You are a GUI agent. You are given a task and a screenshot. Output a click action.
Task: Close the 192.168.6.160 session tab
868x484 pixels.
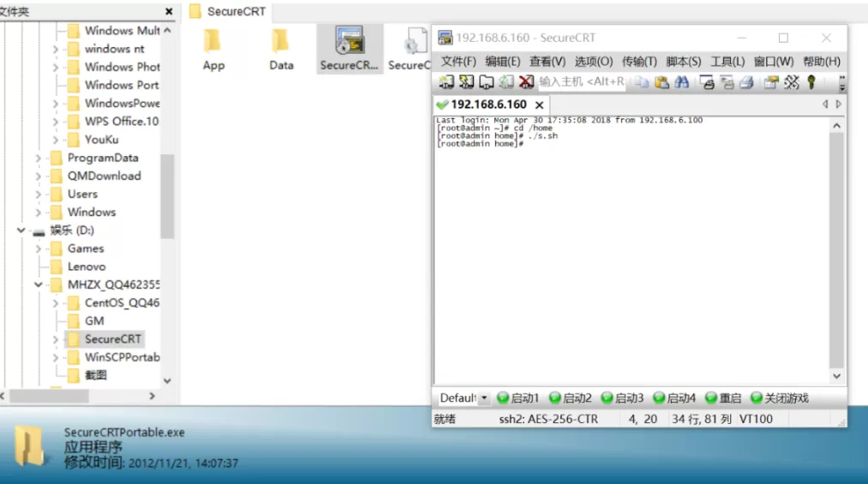539,105
